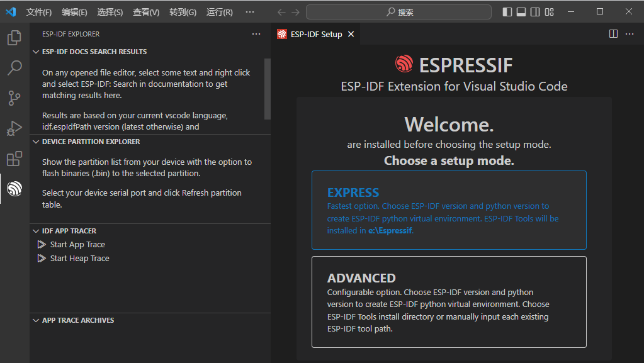This screenshot has height=363, width=644.
Task: Click the Welcome. heading
Action: pos(449,125)
